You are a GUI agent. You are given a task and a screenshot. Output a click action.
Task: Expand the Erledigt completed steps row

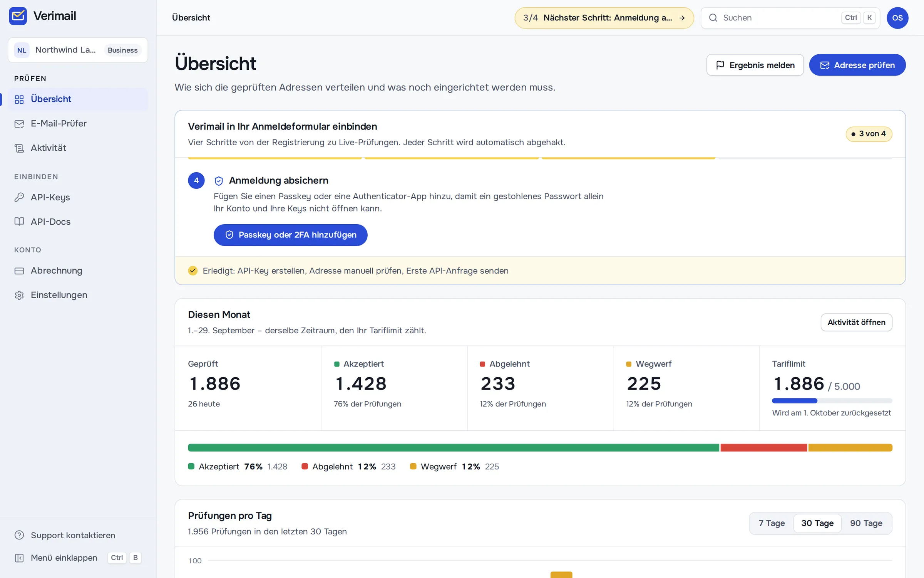(x=540, y=271)
